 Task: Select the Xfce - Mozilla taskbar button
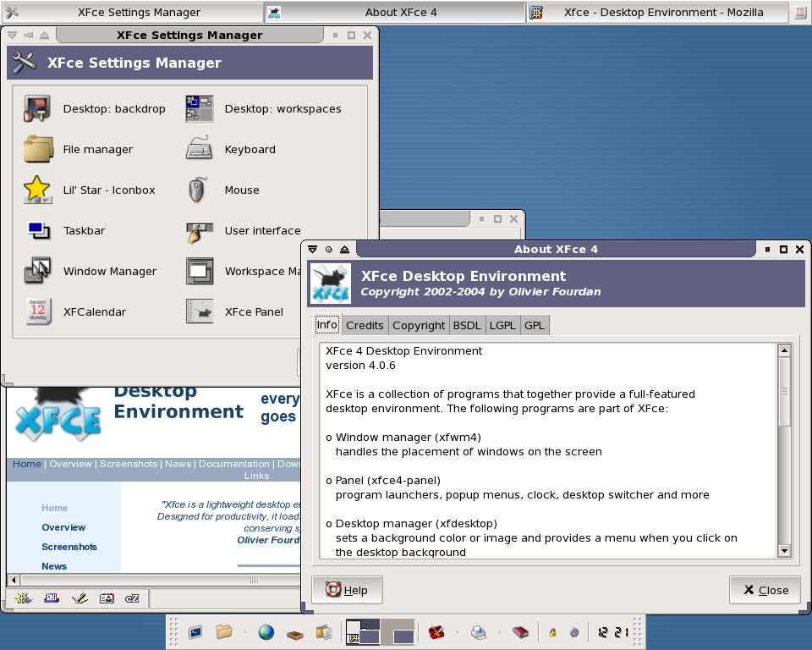tap(658, 12)
